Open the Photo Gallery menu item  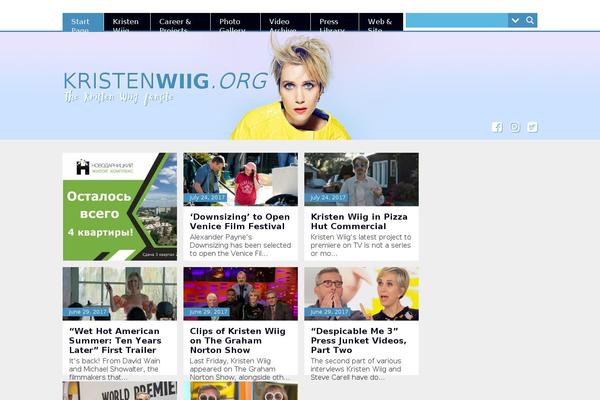(235, 22)
